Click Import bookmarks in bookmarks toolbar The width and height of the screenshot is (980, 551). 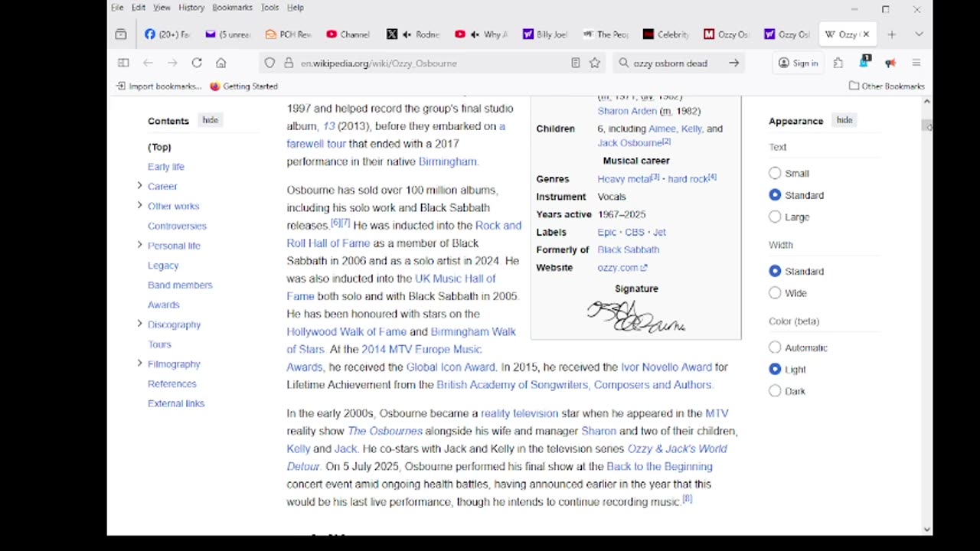[x=158, y=86]
